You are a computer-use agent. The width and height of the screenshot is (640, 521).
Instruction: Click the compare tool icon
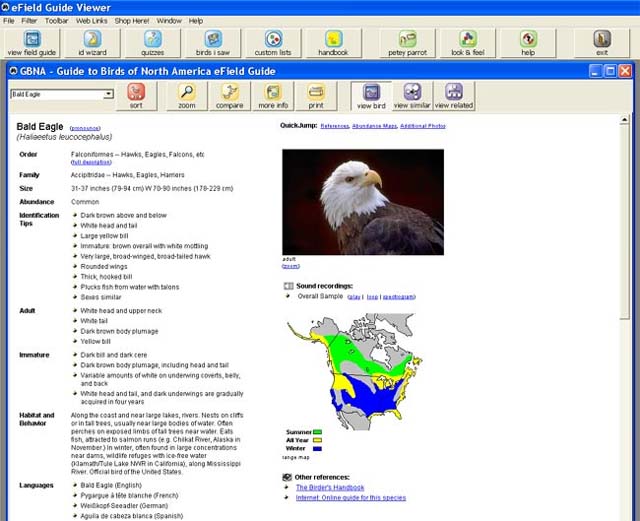coord(229,96)
